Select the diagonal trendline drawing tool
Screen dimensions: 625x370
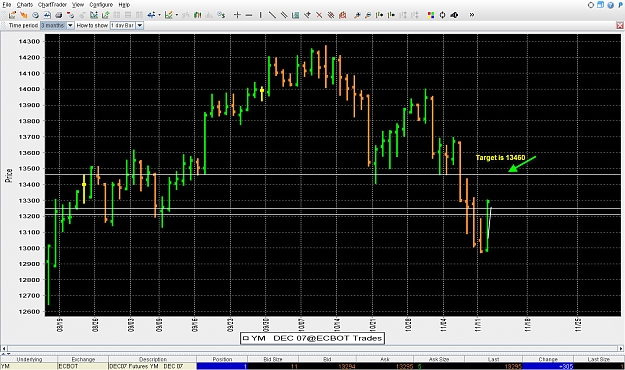[272, 15]
